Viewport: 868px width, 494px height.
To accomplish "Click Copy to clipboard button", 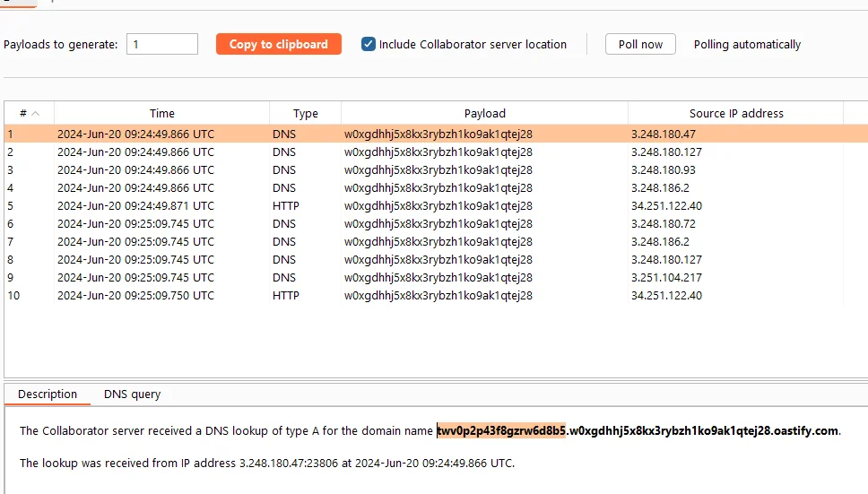I will 279,44.
